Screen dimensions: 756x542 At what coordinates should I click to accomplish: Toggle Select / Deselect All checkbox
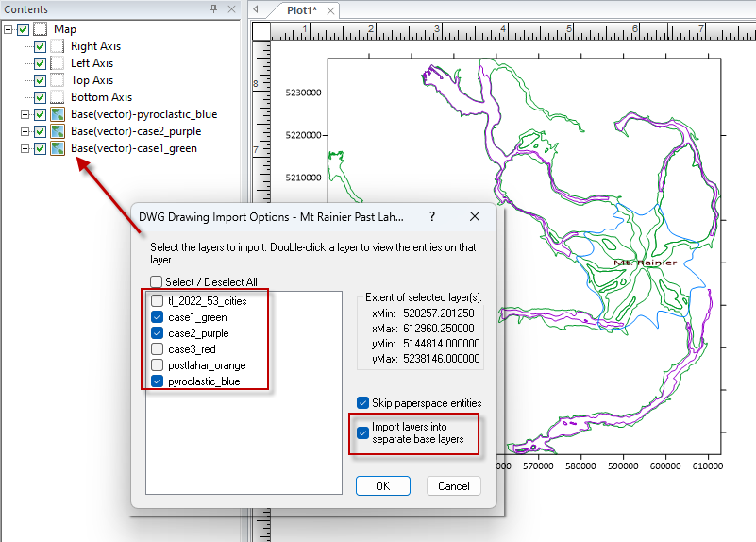pos(157,281)
